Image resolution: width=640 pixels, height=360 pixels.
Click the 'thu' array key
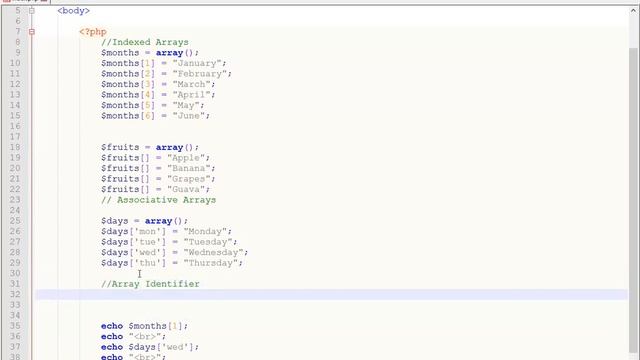click(x=147, y=263)
